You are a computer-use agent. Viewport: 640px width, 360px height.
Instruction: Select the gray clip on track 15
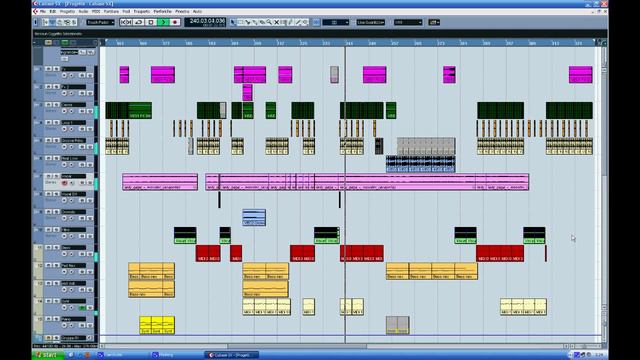coord(398,325)
